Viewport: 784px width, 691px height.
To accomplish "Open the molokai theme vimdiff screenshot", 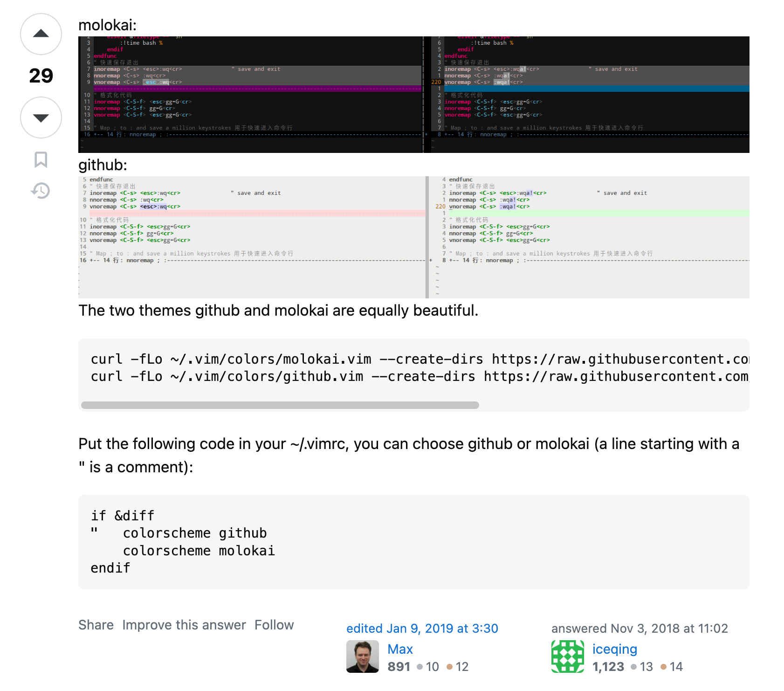I will pos(413,95).
